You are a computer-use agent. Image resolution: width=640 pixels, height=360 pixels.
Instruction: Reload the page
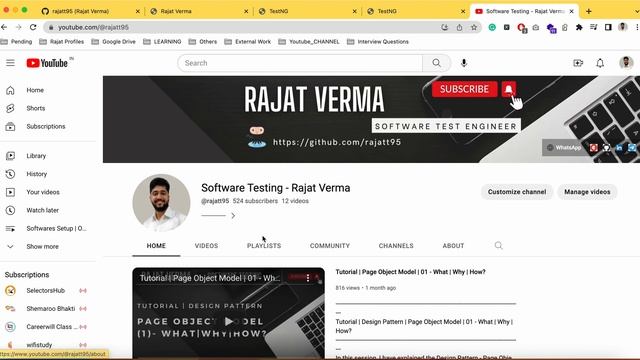coord(33,27)
